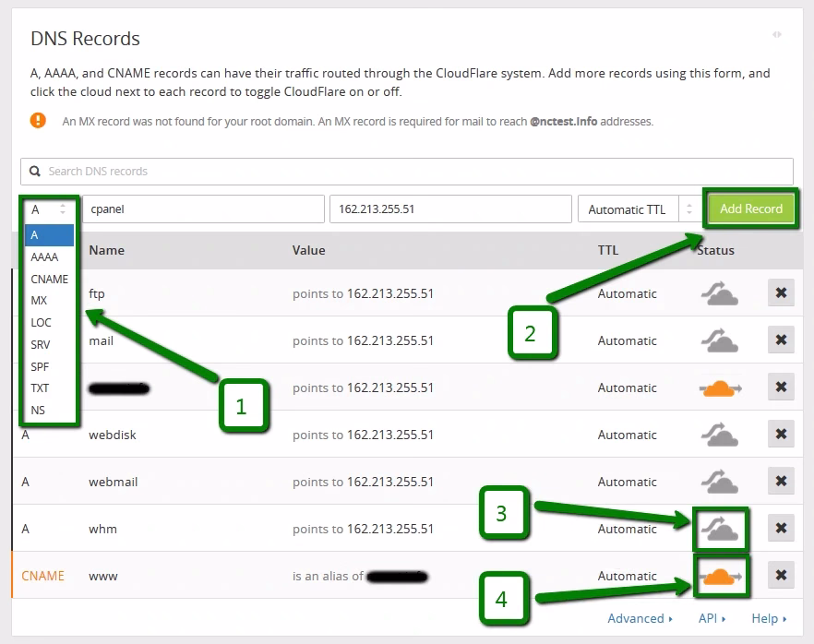Click the Value column header
The height and width of the screenshot is (644, 814).
coord(308,250)
